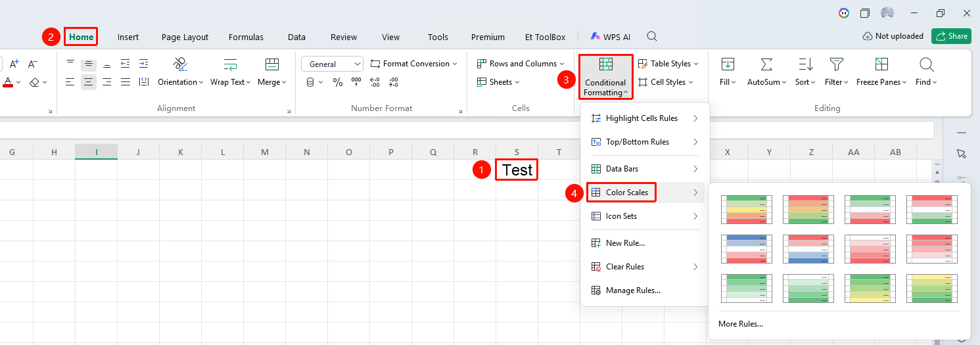Open Rows and Columns dropdown
Screen dimensions: 980x345
[x=521, y=64]
